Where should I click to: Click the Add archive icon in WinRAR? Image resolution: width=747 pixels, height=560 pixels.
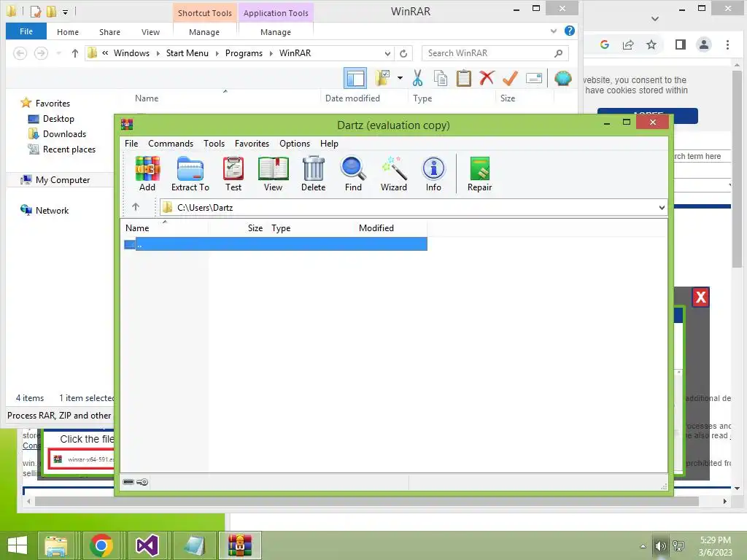[x=147, y=174]
